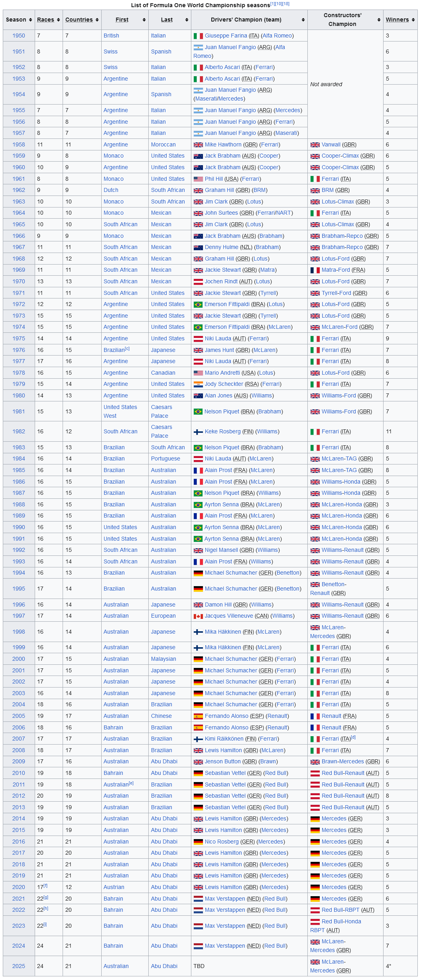The image size is (421, 980).
Task: Click French flag beside Matra-Ford
Action: point(315,270)
